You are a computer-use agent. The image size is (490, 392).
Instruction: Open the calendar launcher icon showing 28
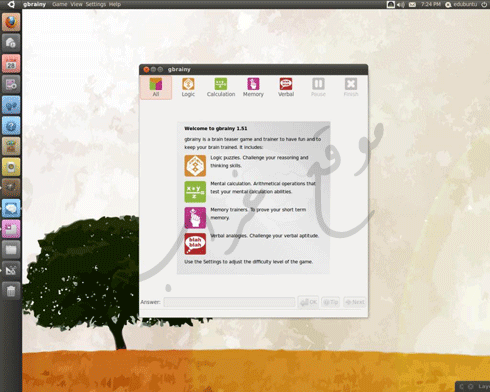click(x=11, y=63)
